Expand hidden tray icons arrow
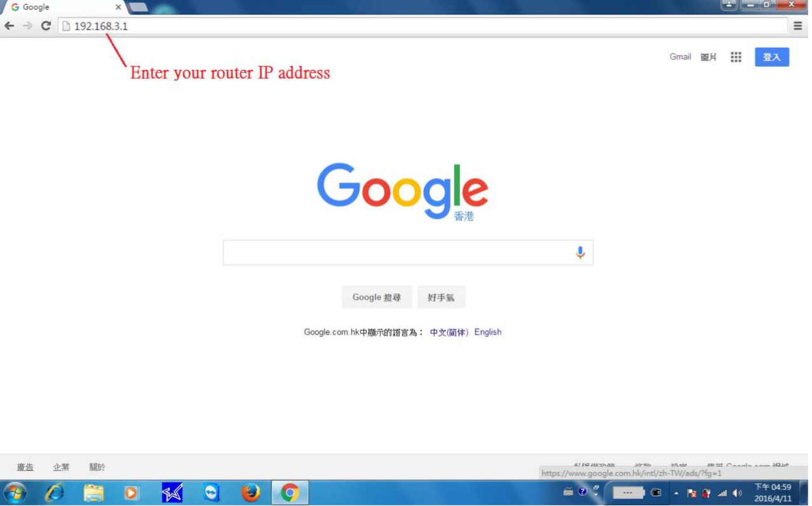This screenshot has width=812, height=506. coord(677,493)
